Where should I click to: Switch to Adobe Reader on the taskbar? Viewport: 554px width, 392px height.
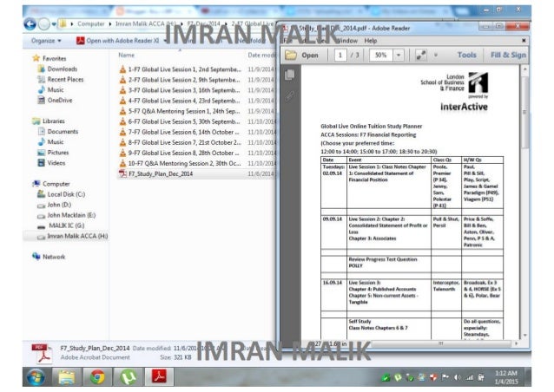(x=160, y=377)
